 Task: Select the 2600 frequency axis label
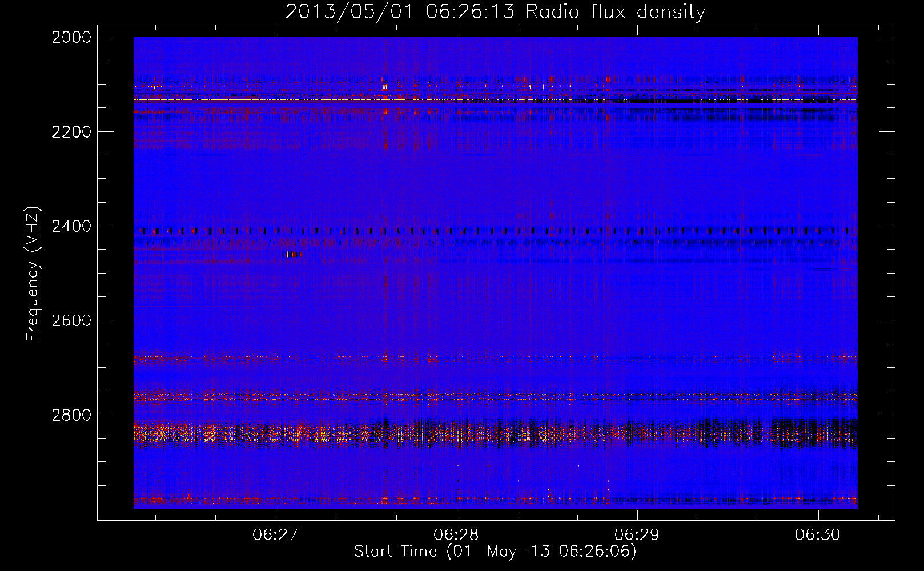[x=71, y=320]
